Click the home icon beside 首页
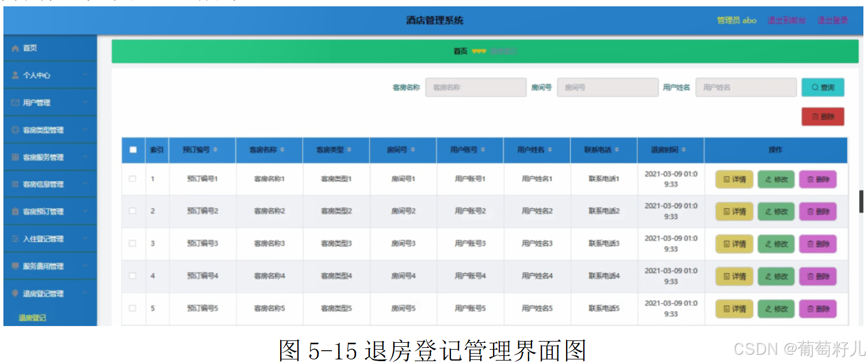 coord(16,48)
